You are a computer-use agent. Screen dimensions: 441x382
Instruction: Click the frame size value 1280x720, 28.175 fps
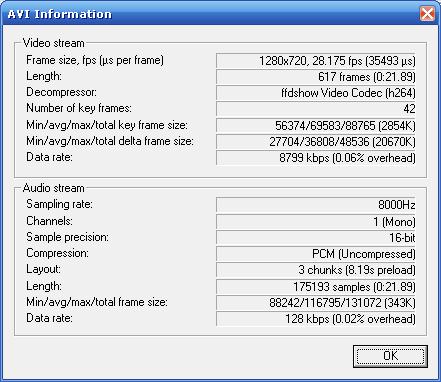click(x=316, y=61)
